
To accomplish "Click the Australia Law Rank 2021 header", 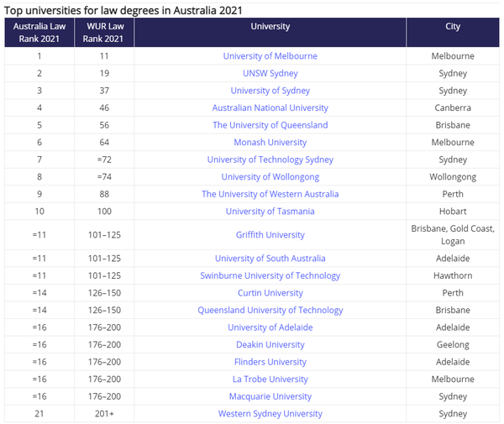I will point(39,33).
